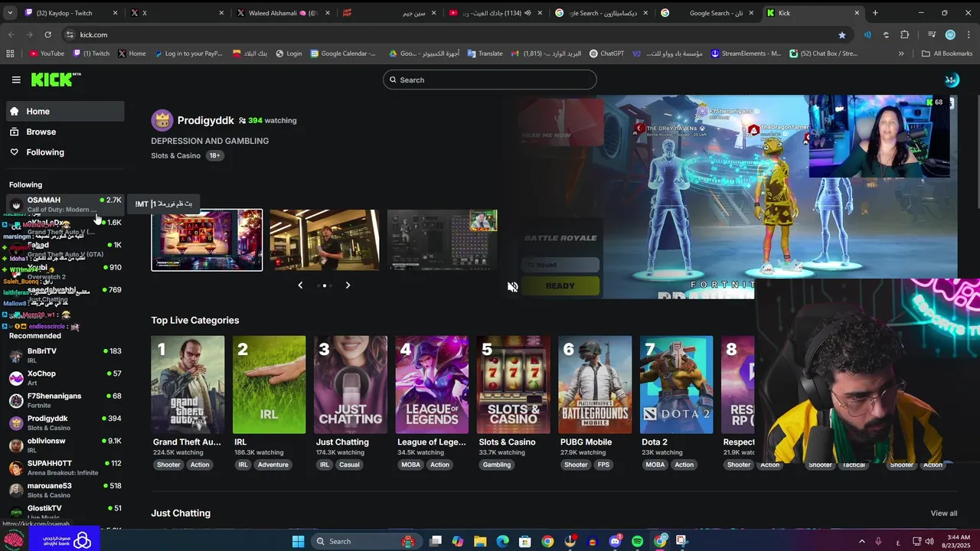The width and height of the screenshot is (980, 551).
Task: Select Home in Kick sidebar
Action: (65, 112)
